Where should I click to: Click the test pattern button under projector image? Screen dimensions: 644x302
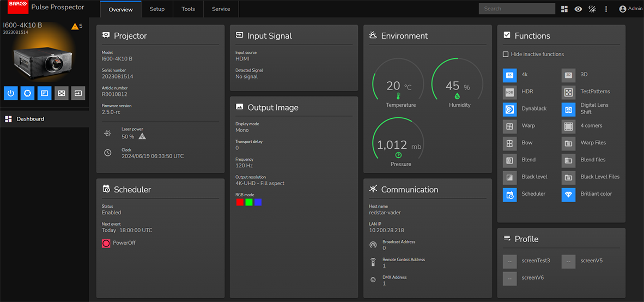62,93
